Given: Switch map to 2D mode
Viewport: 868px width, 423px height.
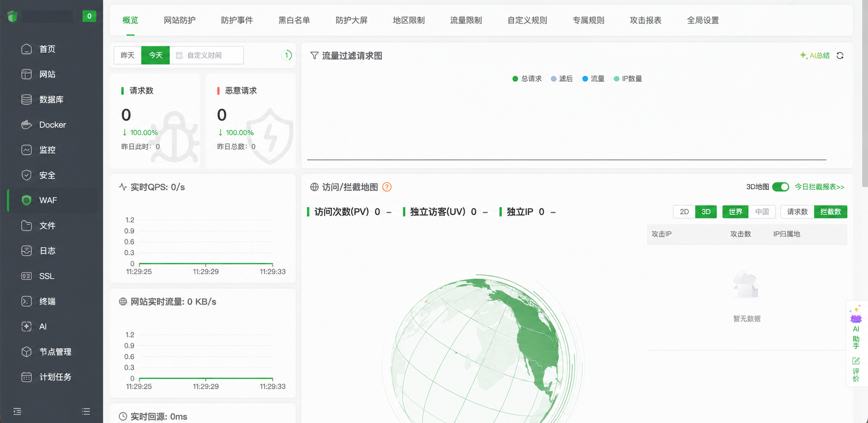Looking at the screenshot, I should pos(684,212).
